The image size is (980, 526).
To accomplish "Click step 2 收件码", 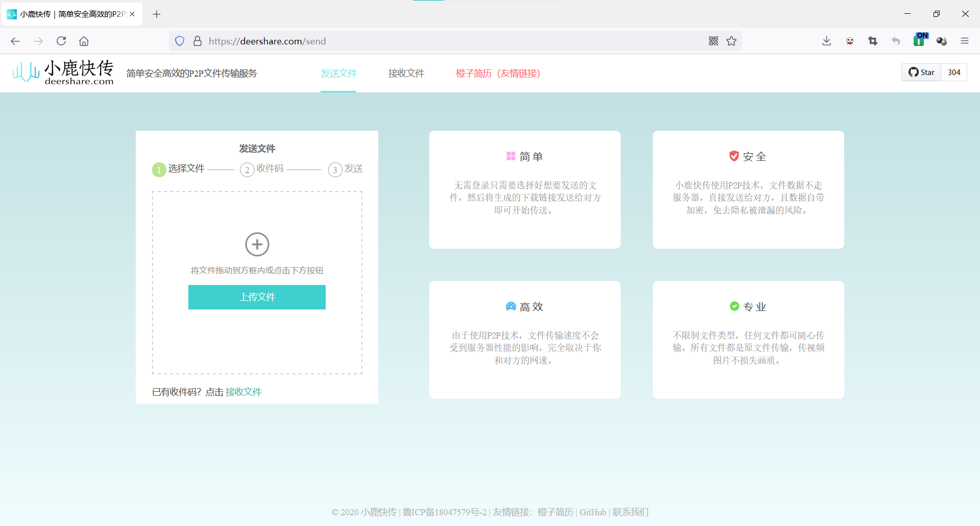I will [262, 169].
